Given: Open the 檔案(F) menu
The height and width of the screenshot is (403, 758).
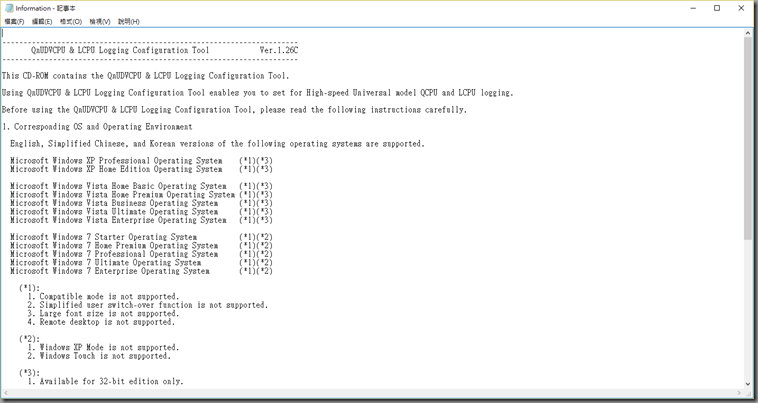Looking at the screenshot, I should [15, 22].
